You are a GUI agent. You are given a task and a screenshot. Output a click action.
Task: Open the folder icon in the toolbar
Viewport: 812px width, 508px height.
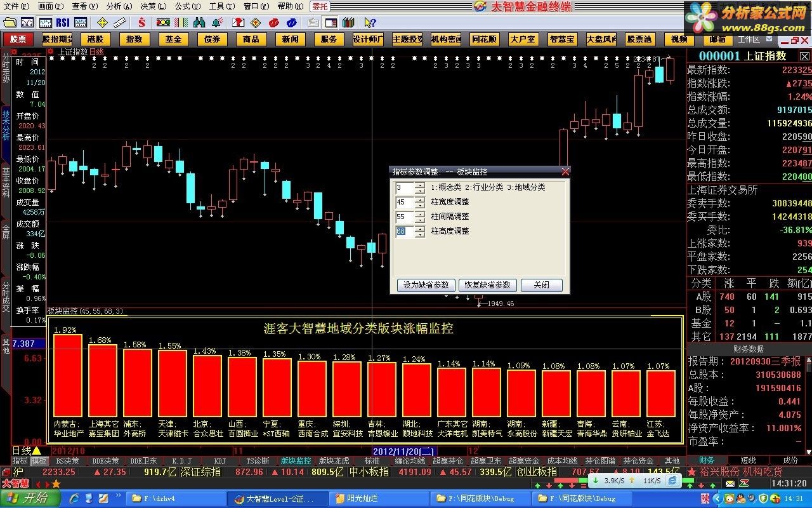[x=10, y=22]
